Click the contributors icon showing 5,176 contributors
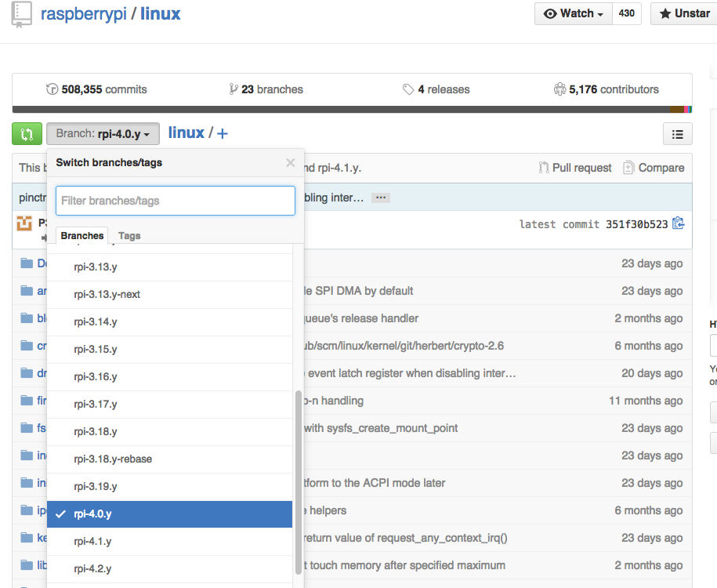Viewport: 717px width, 588px height. (559, 89)
